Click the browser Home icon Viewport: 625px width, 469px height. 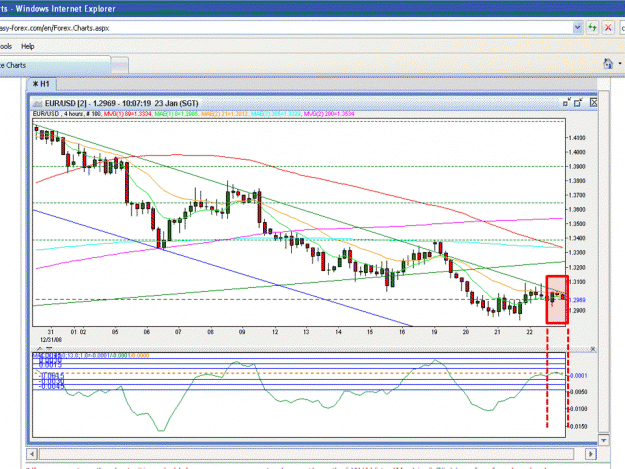[608, 64]
